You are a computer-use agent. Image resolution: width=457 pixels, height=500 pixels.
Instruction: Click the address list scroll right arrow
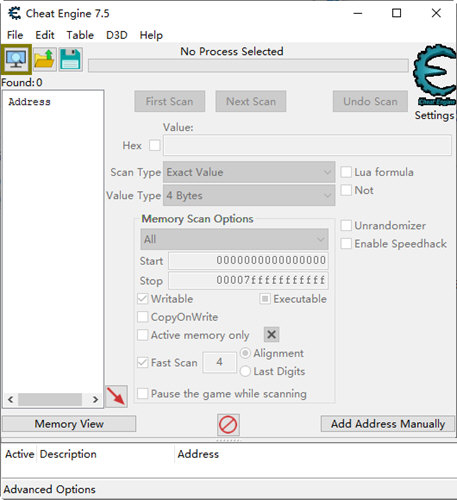click(x=95, y=399)
